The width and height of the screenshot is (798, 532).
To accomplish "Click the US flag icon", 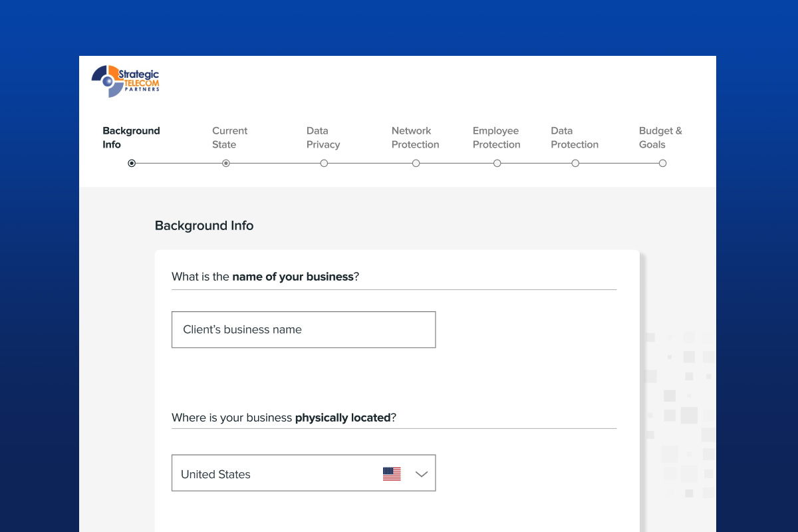I will tap(392, 474).
